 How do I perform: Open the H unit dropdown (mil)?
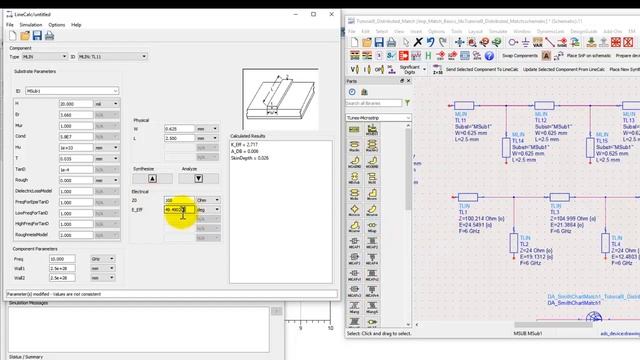pyautogui.click(x=116, y=104)
